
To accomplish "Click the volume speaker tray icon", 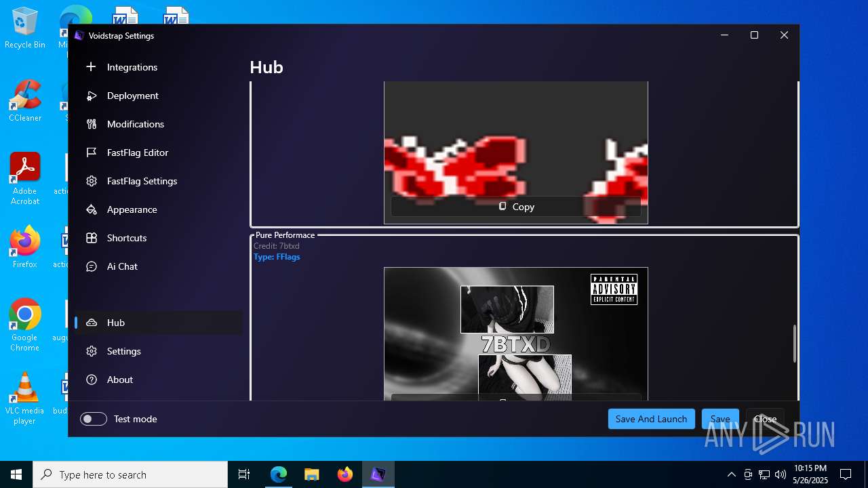I will tap(781, 474).
